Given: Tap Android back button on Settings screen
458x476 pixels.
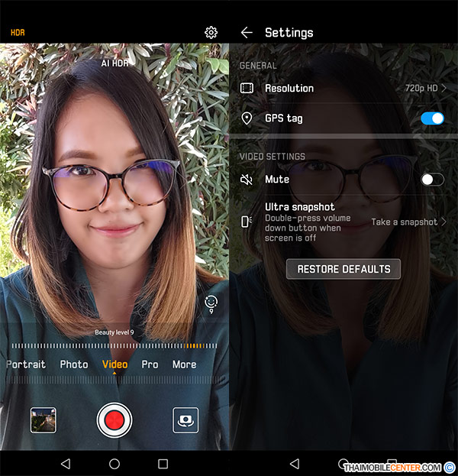Looking at the screenshot, I should (x=295, y=464).
